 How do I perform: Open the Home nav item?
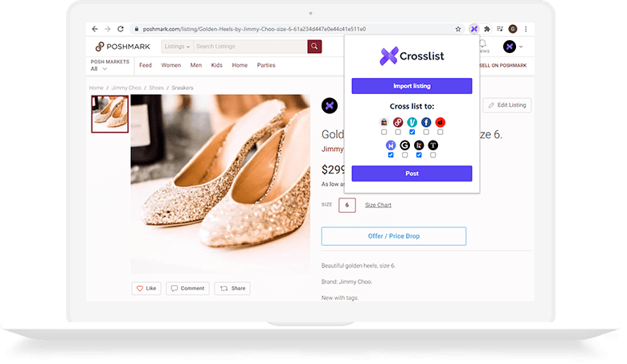tap(240, 65)
